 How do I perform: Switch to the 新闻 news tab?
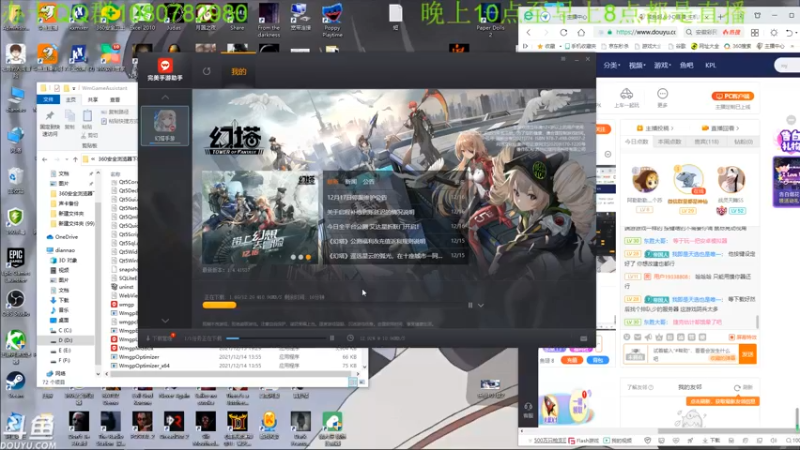tap(351, 182)
